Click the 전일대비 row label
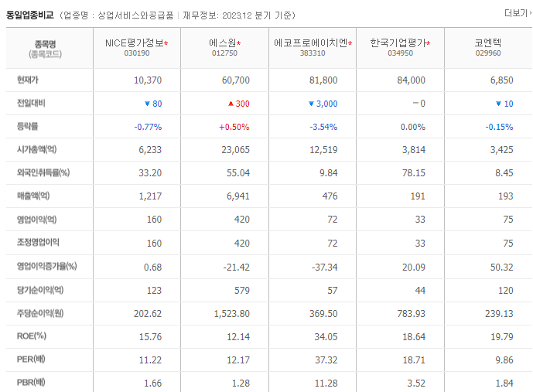533x392 pixels. [x=31, y=104]
